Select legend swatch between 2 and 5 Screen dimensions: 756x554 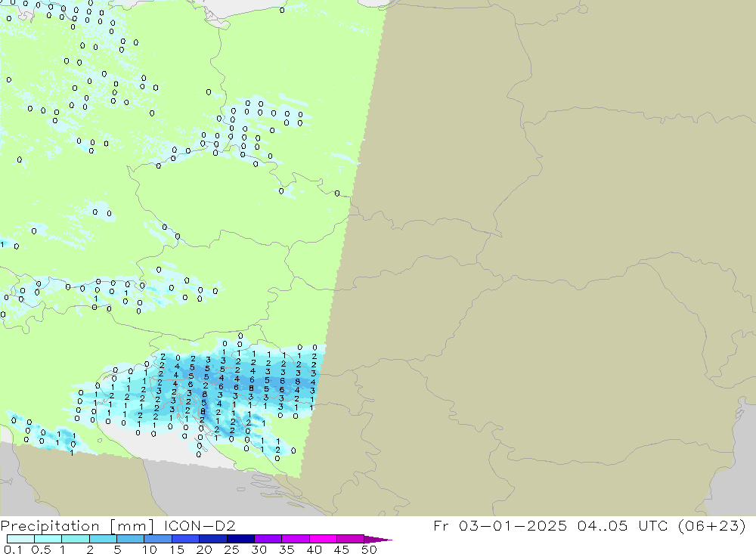[x=103, y=539]
